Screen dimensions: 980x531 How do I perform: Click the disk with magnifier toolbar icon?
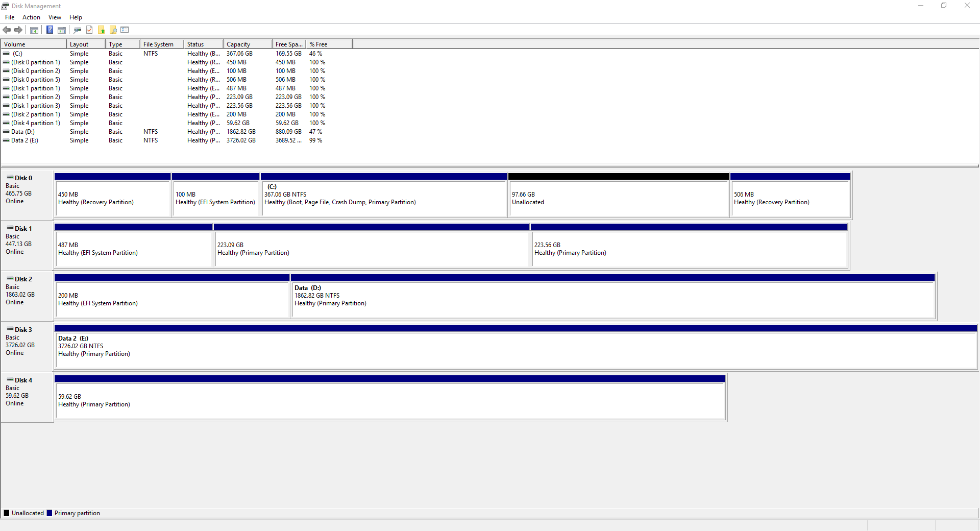point(77,30)
